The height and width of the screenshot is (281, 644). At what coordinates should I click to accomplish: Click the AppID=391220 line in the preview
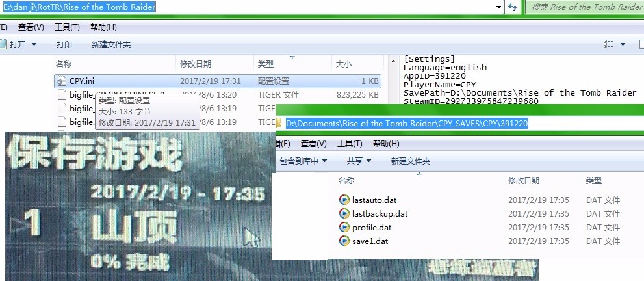435,76
